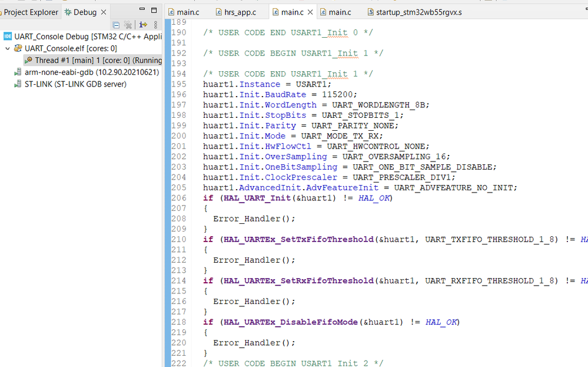Collapse all in the Debug view
588x367 pixels.
click(117, 25)
